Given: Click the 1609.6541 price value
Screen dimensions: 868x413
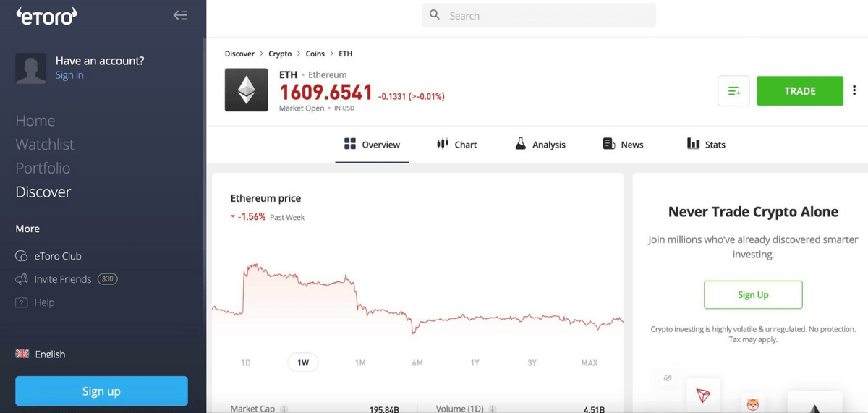Looking at the screenshot, I should (x=326, y=93).
